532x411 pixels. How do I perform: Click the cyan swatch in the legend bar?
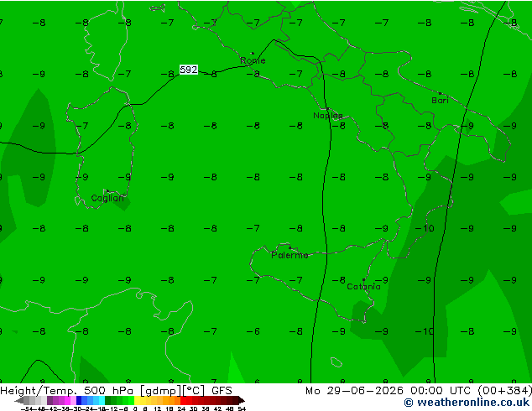[x=102, y=400]
